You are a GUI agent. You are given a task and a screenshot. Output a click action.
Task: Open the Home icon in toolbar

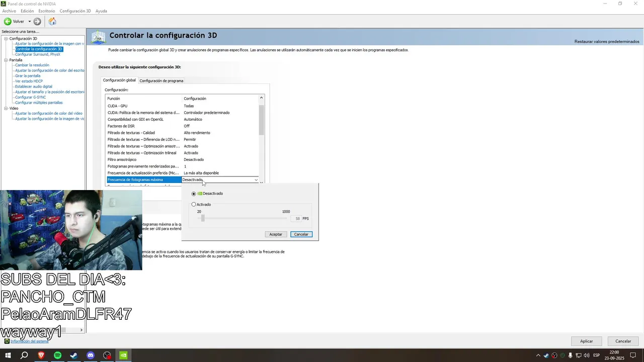coord(52,22)
